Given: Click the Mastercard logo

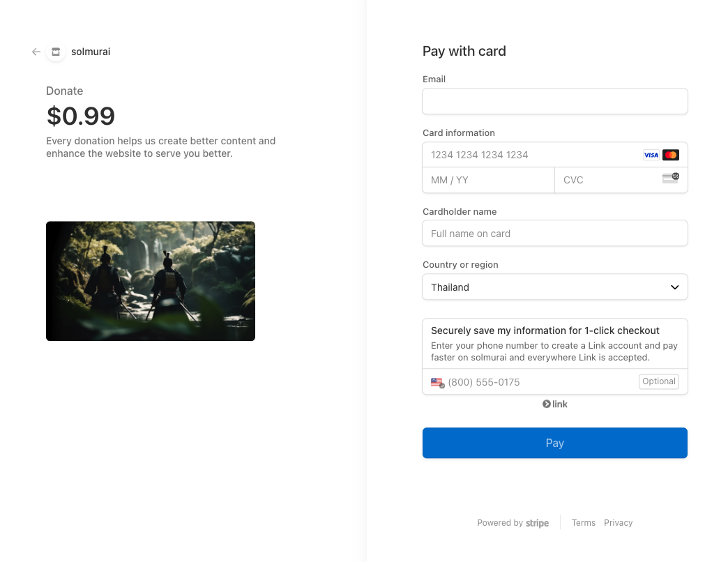Looking at the screenshot, I should click(671, 155).
